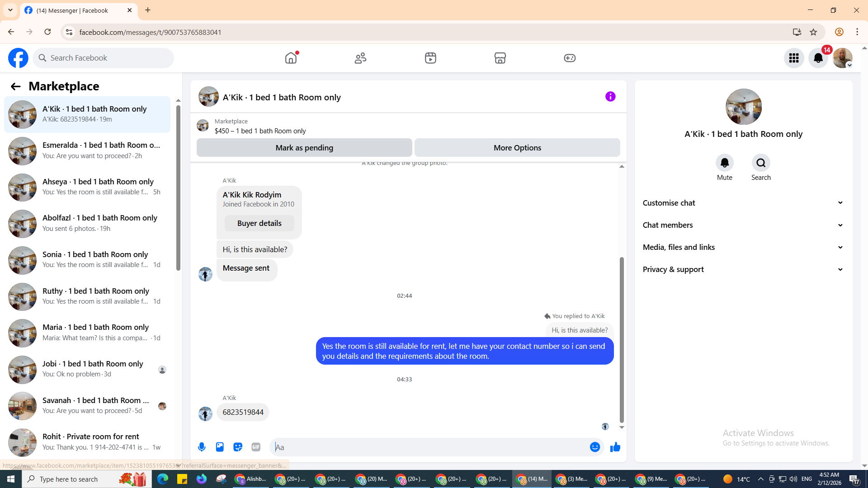Switch to the Messenger Facebook browser tab
Viewport: 868px width, 488px height.
point(79,10)
